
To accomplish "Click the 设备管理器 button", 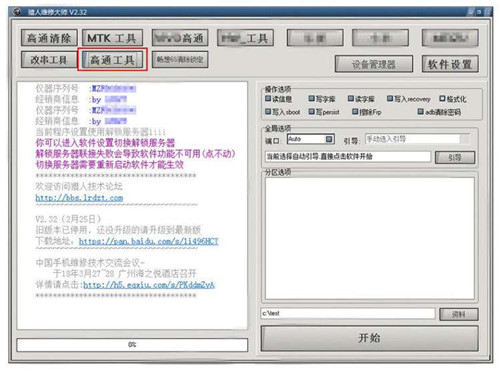I will click(374, 64).
